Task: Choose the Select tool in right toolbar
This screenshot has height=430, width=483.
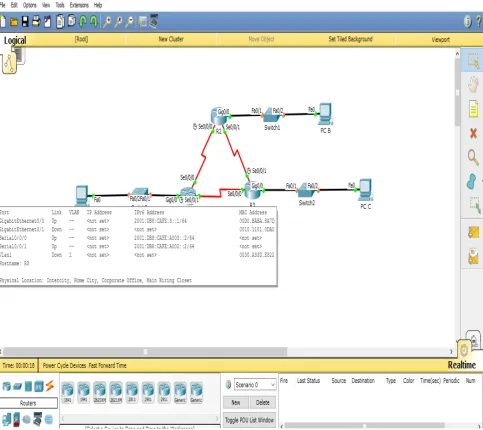Action: pyautogui.click(x=473, y=61)
